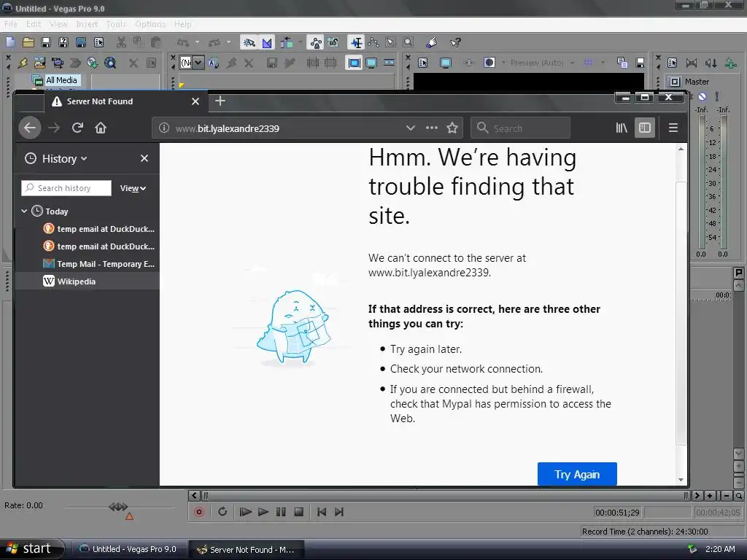Click Extract Audio from CD icon
Screen dimensions: 747x560
pos(93,63)
